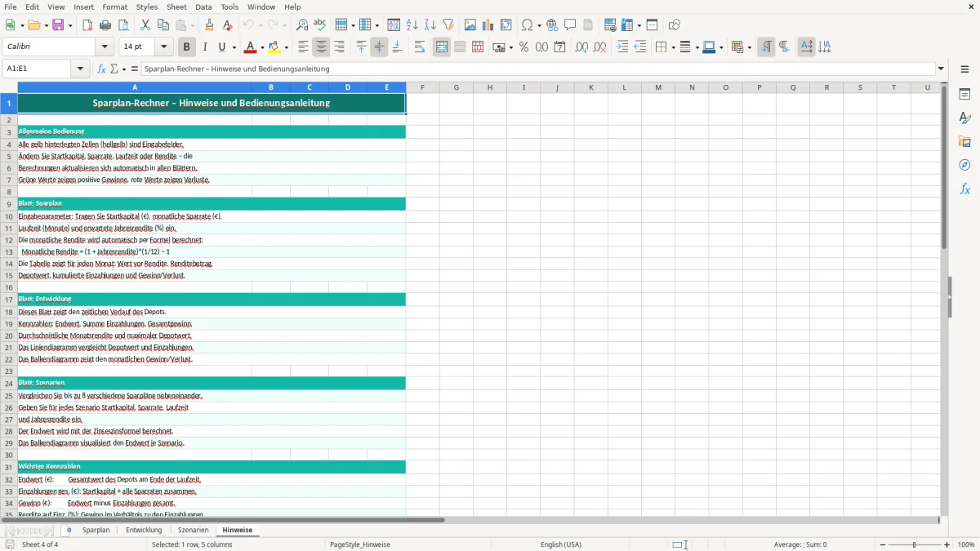Open special character dropdown arrow
The width and height of the screenshot is (980, 551).
click(x=538, y=25)
